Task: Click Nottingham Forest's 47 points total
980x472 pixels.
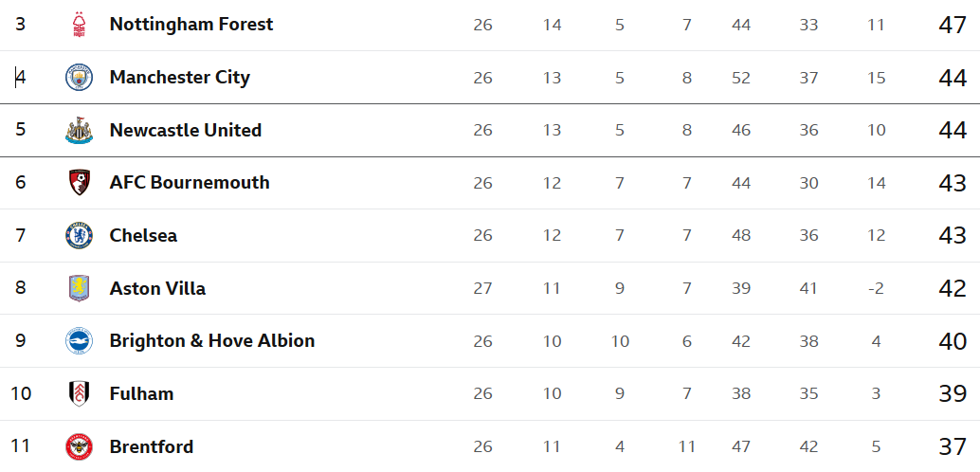Action: (953, 25)
